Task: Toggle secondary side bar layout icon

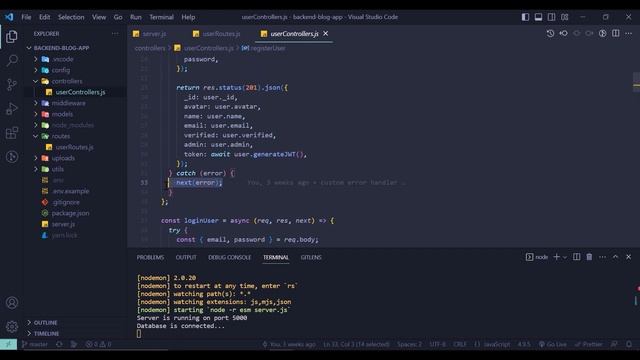Action: click(x=551, y=17)
